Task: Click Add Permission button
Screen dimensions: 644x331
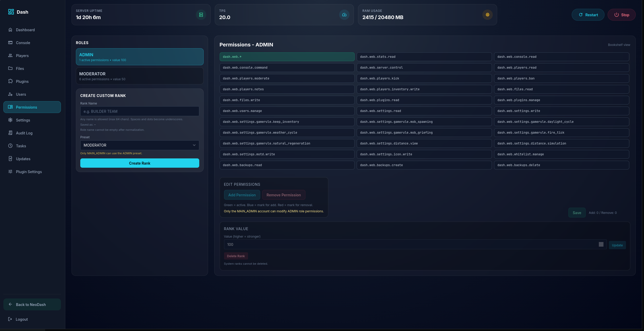Action: pyautogui.click(x=242, y=195)
